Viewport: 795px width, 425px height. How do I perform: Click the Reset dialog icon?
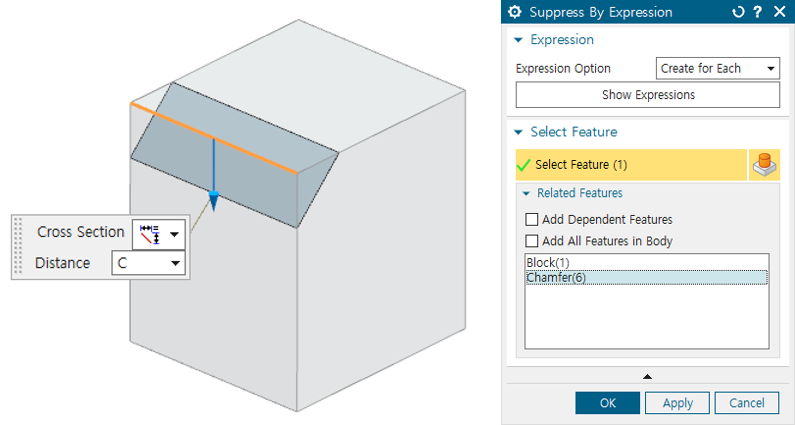pyautogui.click(x=738, y=12)
